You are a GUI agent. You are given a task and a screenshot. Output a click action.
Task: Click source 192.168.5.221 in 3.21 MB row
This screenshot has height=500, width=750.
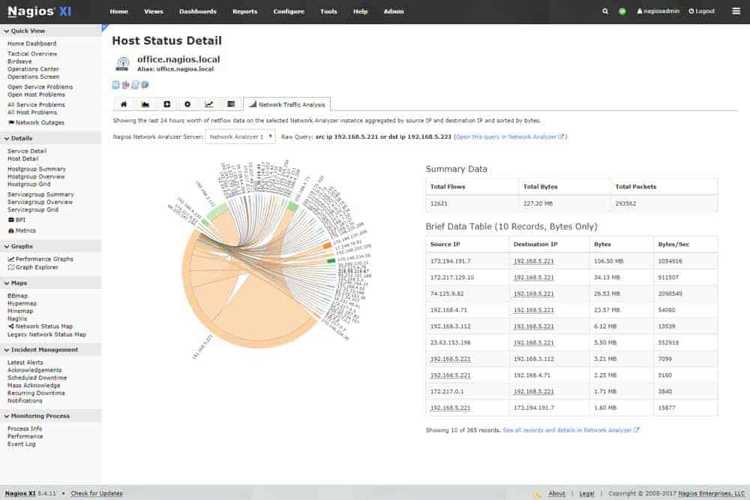450,359
